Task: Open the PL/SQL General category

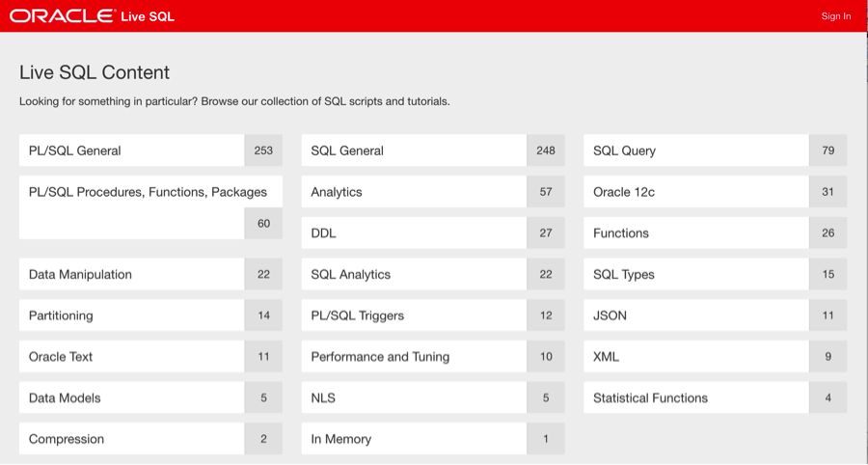Action: (x=131, y=150)
